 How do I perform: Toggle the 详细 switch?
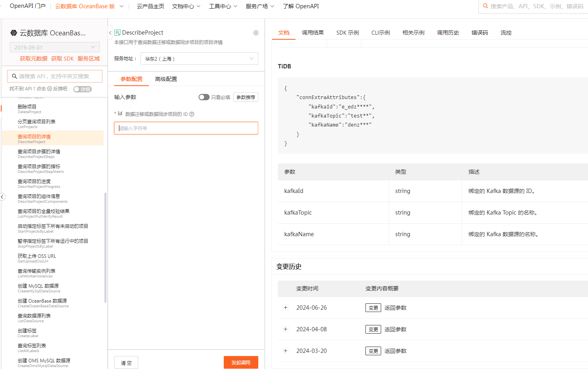82,89
